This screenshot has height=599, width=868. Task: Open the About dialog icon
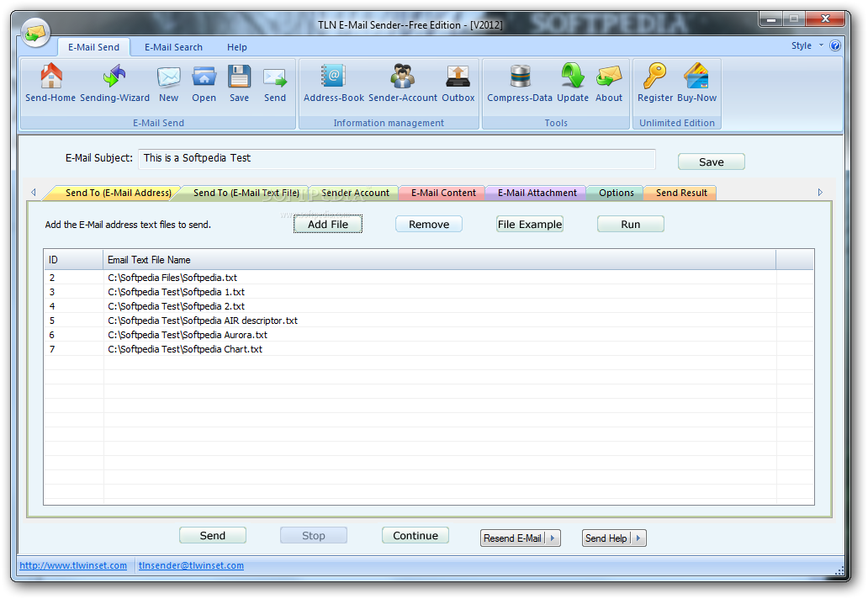[609, 82]
